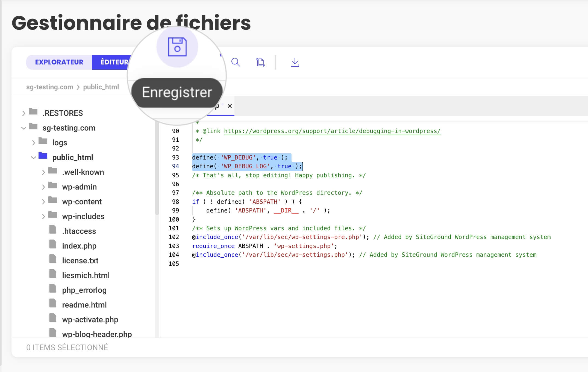The height and width of the screenshot is (372, 588).
Task: Click the license.txt file icon
Action: (53, 259)
